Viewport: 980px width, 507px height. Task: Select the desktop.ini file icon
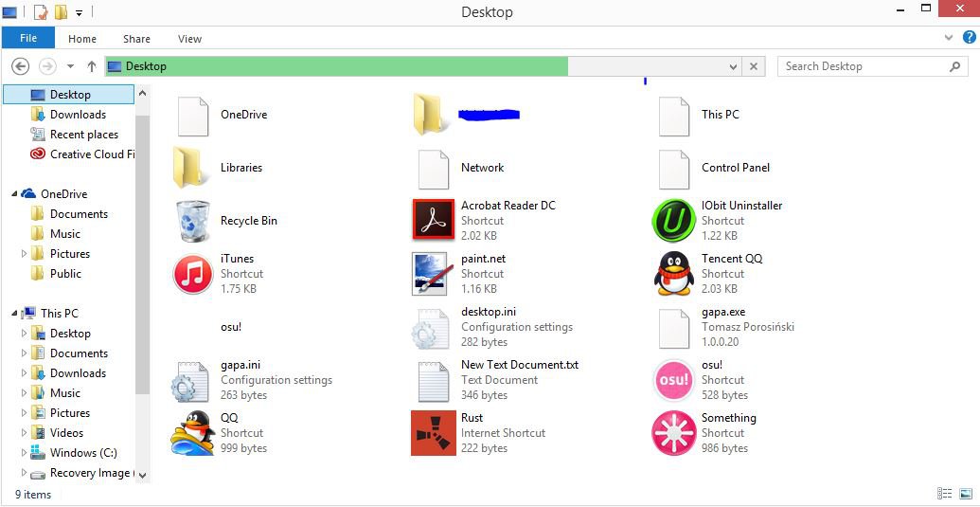(x=431, y=328)
